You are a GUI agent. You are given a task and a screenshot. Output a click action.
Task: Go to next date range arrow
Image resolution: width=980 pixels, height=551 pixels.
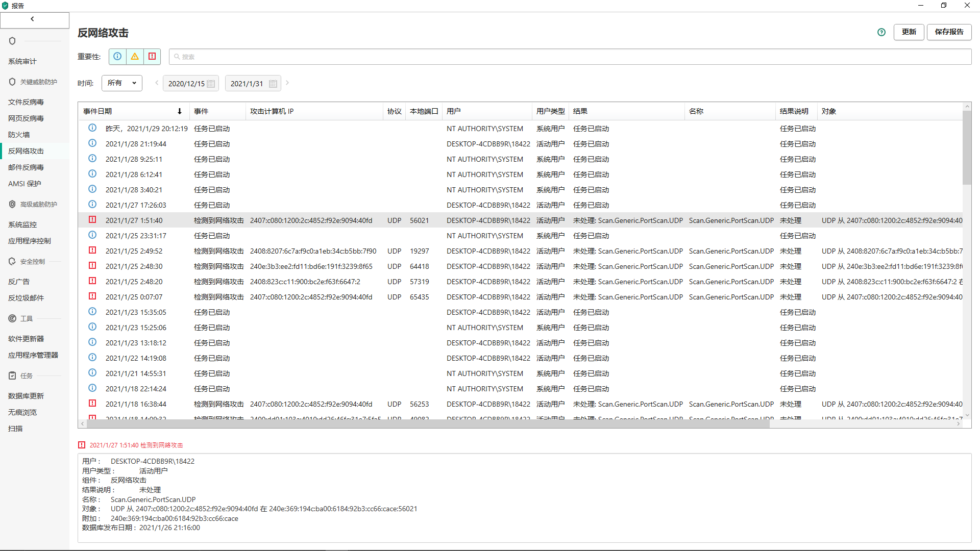[x=287, y=83]
